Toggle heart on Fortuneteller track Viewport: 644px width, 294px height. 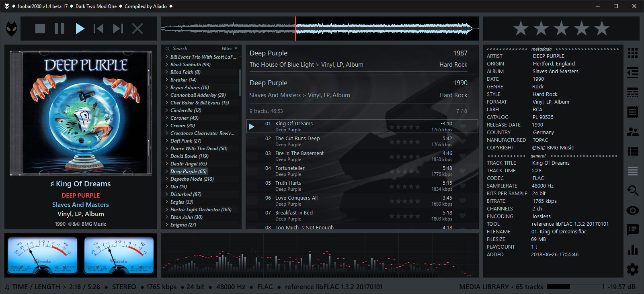coord(463,171)
